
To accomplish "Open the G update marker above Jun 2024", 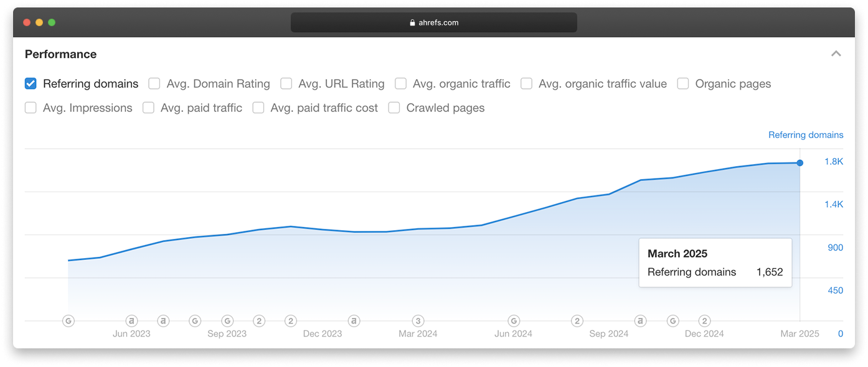I will click(x=514, y=321).
